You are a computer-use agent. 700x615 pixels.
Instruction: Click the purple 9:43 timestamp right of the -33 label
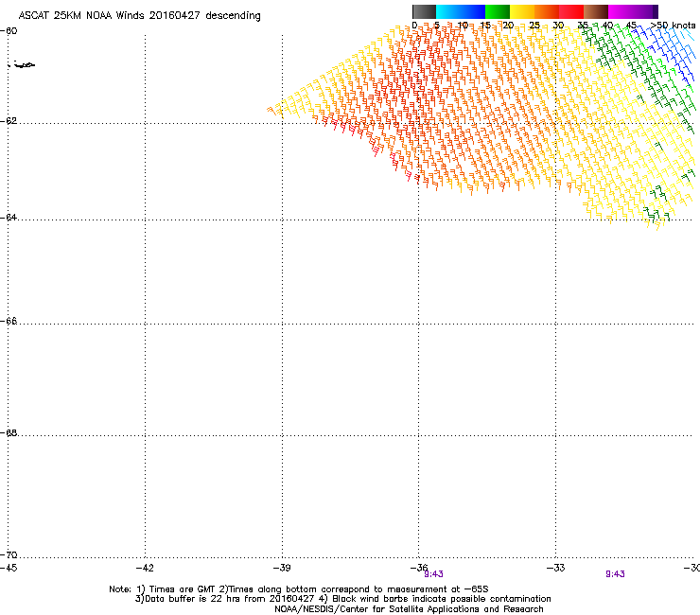pos(615,574)
